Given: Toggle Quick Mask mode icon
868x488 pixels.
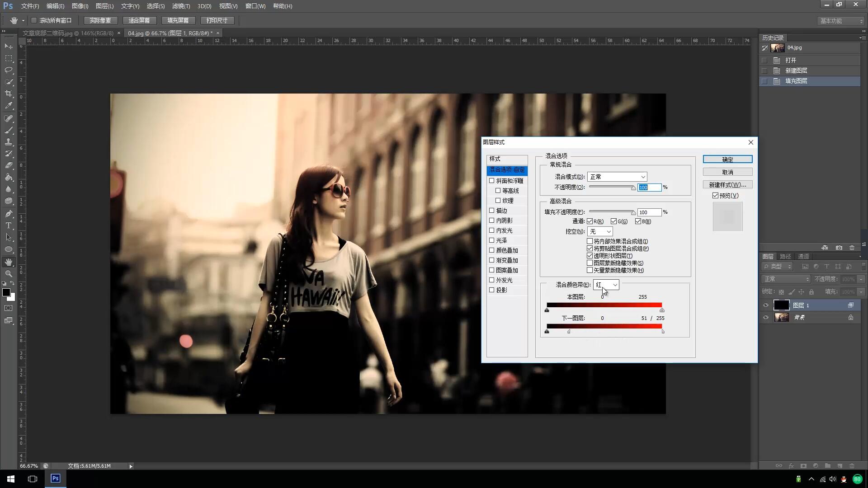Looking at the screenshot, I should click(9, 308).
